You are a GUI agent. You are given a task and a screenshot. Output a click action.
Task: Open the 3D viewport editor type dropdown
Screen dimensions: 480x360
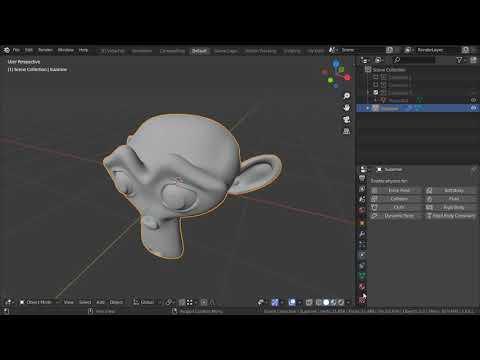9,302
